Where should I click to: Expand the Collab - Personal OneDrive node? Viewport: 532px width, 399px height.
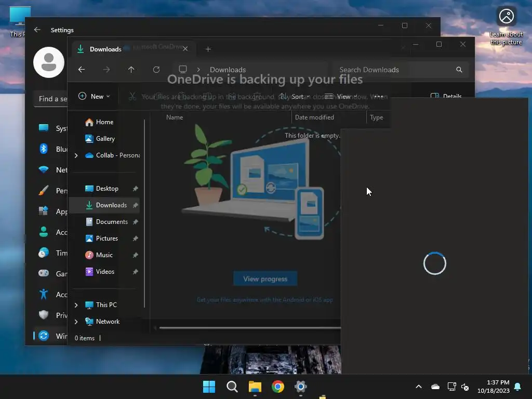click(x=76, y=155)
